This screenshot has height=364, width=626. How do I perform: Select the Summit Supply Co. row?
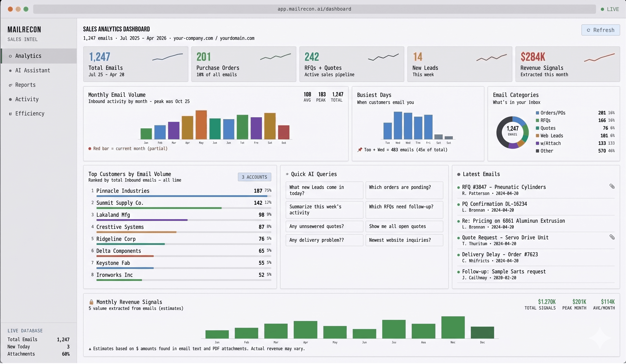[x=181, y=205]
